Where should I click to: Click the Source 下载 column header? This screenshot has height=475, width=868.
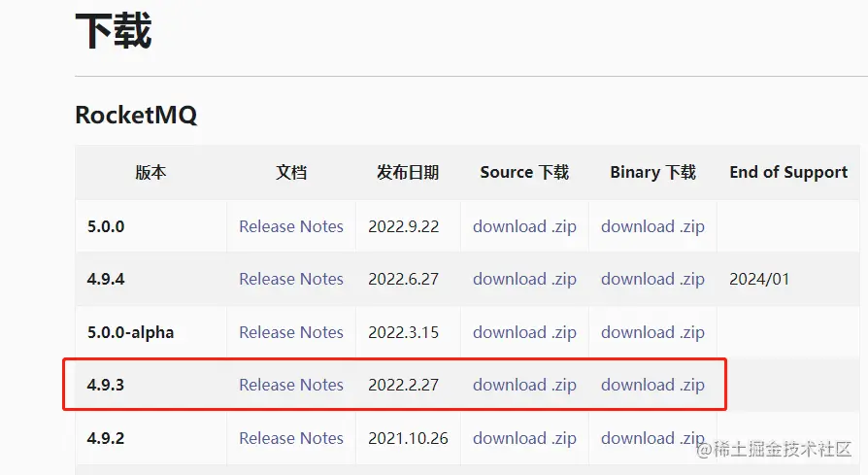525,172
